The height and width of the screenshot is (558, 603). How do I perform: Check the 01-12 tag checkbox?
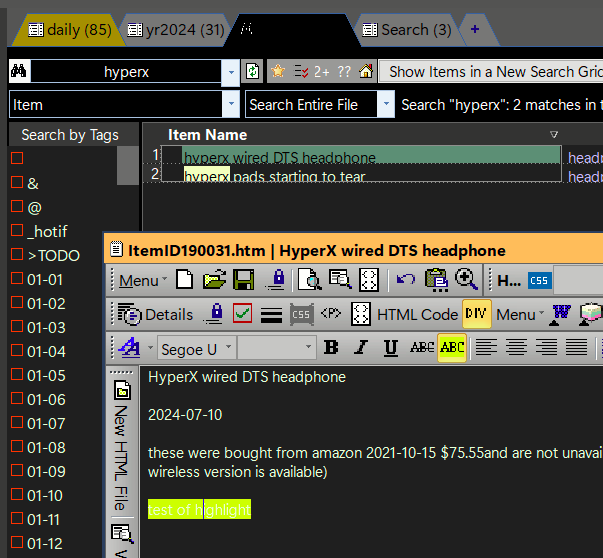coord(17,542)
